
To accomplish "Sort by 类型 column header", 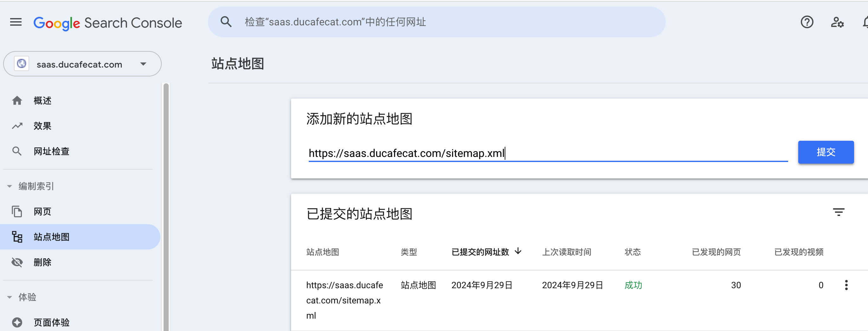I will point(409,252).
